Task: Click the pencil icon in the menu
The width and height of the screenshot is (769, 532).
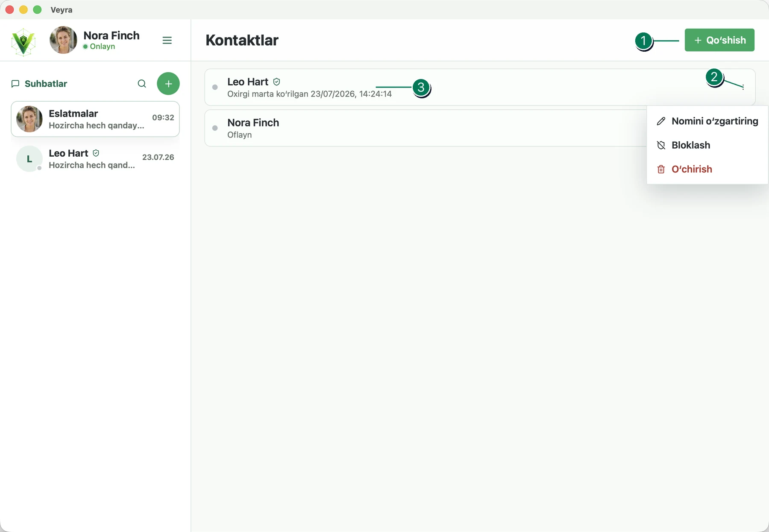Action: point(661,121)
